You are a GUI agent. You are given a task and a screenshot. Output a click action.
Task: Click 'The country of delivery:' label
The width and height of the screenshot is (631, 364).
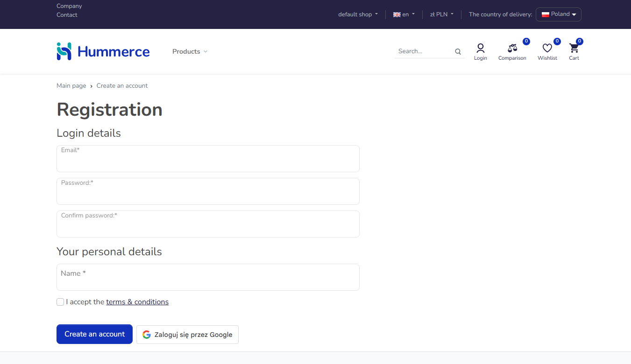click(x=500, y=14)
